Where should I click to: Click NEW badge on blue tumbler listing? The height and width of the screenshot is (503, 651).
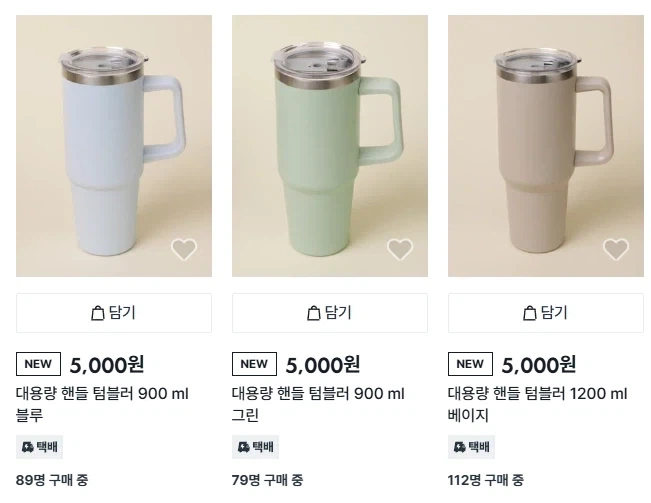tap(38, 364)
